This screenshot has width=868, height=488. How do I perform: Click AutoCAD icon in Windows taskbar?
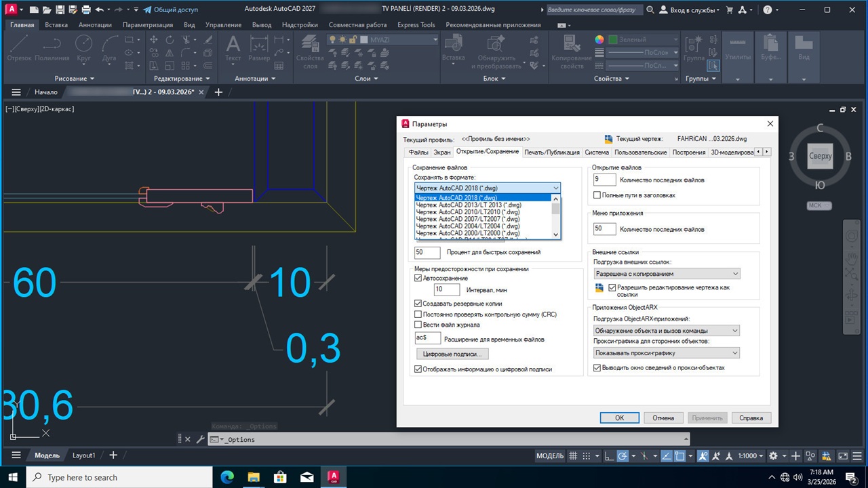coord(333,477)
